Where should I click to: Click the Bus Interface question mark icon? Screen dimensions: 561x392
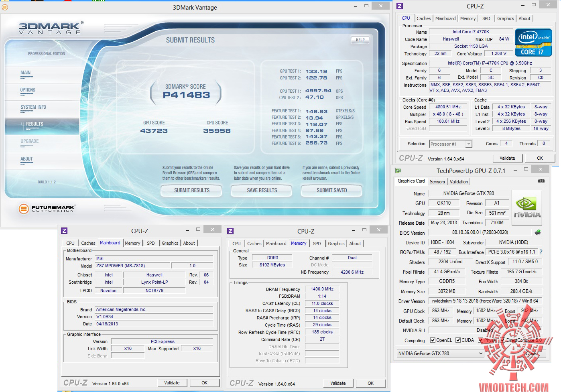[541, 252]
